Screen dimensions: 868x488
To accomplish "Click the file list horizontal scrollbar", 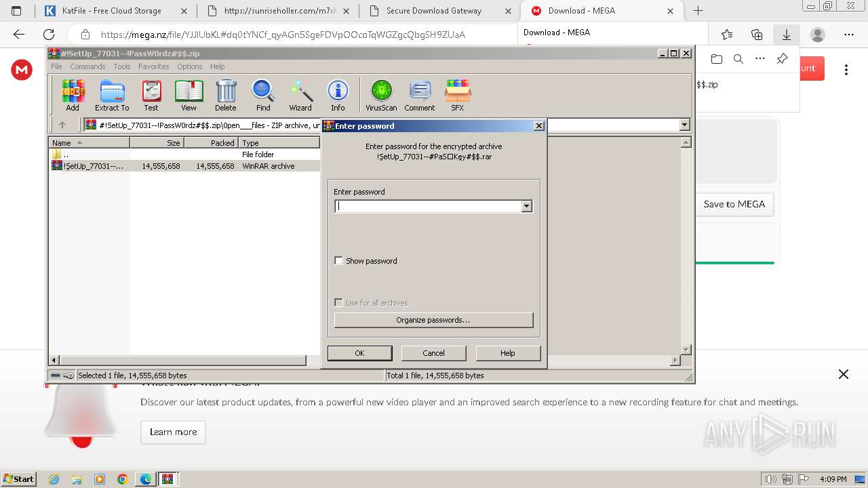I will (x=183, y=361).
